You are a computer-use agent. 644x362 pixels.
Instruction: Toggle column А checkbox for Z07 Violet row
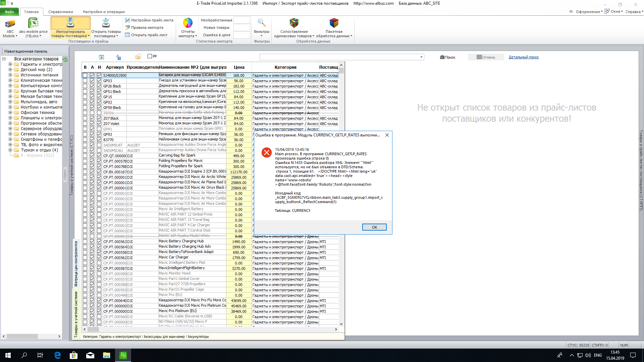coord(92,124)
